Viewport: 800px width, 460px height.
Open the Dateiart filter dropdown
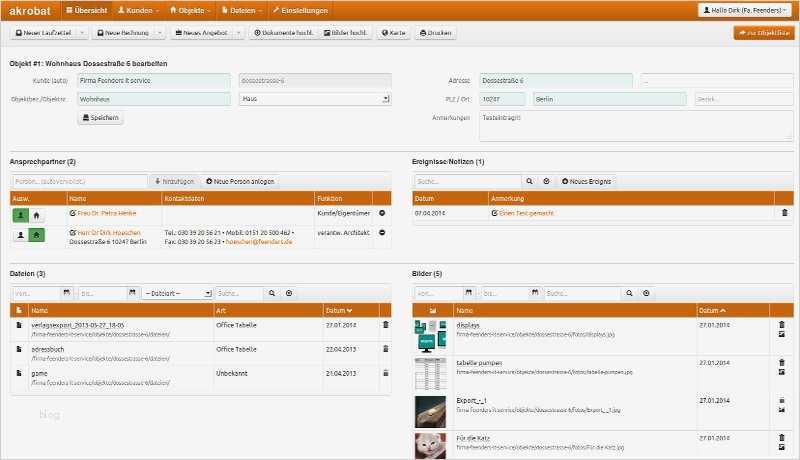coord(177,293)
